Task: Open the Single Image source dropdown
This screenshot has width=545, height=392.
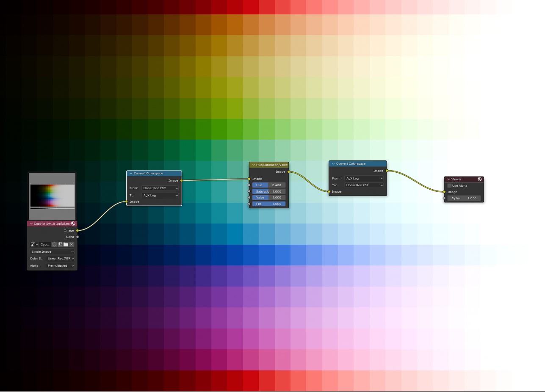Action: coord(52,252)
